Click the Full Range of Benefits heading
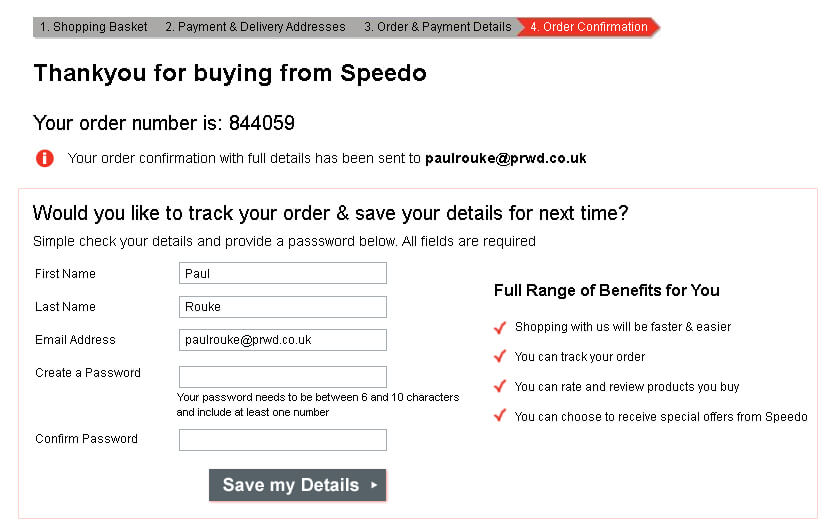This screenshot has width=824, height=532. (606, 291)
